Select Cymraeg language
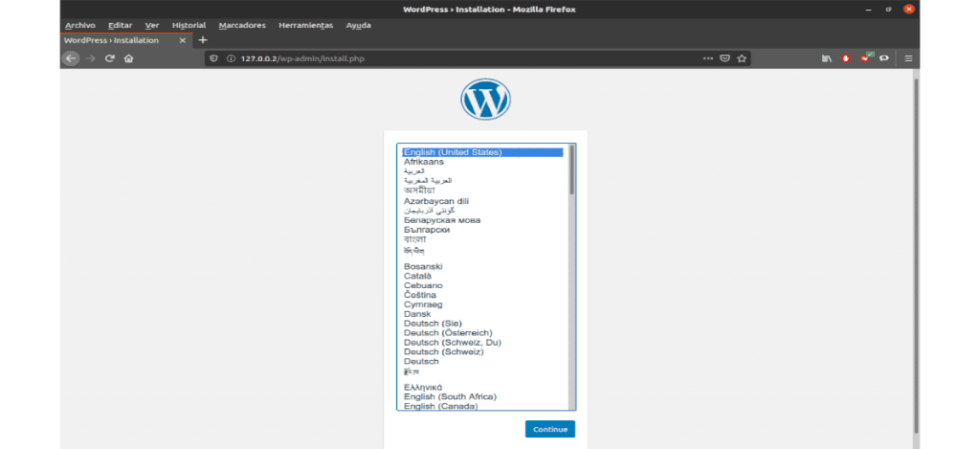This screenshot has height=449, width=980. pos(485,304)
